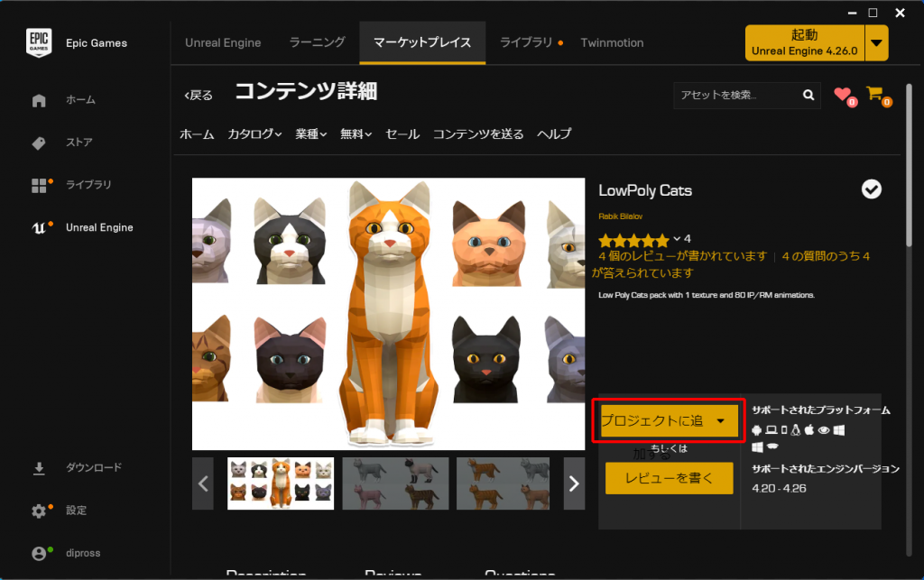Open the marketplace ホーム menu item
The width and height of the screenshot is (924, 580).
(197, 134)
